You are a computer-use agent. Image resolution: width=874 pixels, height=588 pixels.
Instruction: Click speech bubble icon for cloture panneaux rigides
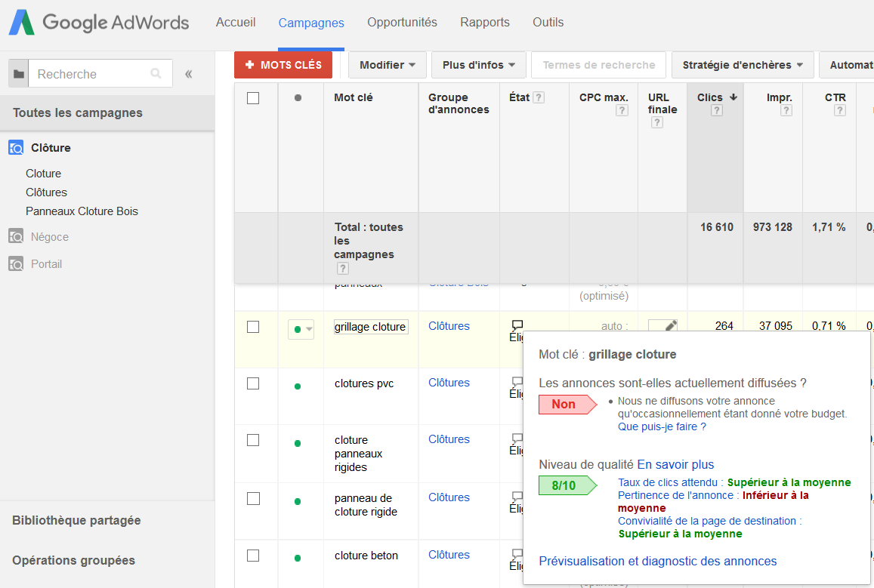[x=517, y=439]
